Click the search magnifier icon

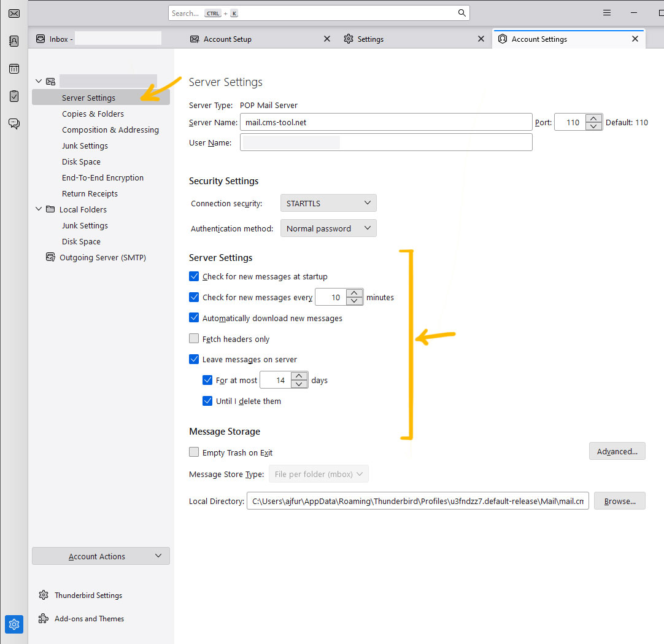click(x=461, y=13)
